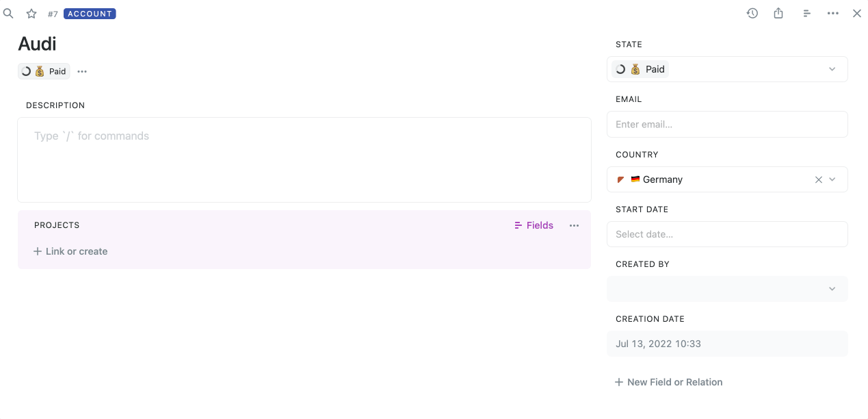868x419 pixels.
Task: Click the search magnifier icon
Action: pyautogui.click(x=8, y=13)
